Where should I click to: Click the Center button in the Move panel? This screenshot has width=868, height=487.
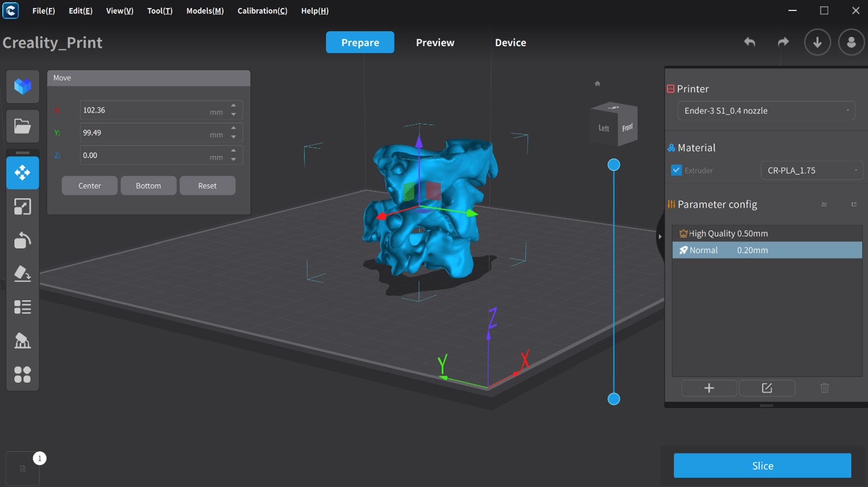pos(89,185)
